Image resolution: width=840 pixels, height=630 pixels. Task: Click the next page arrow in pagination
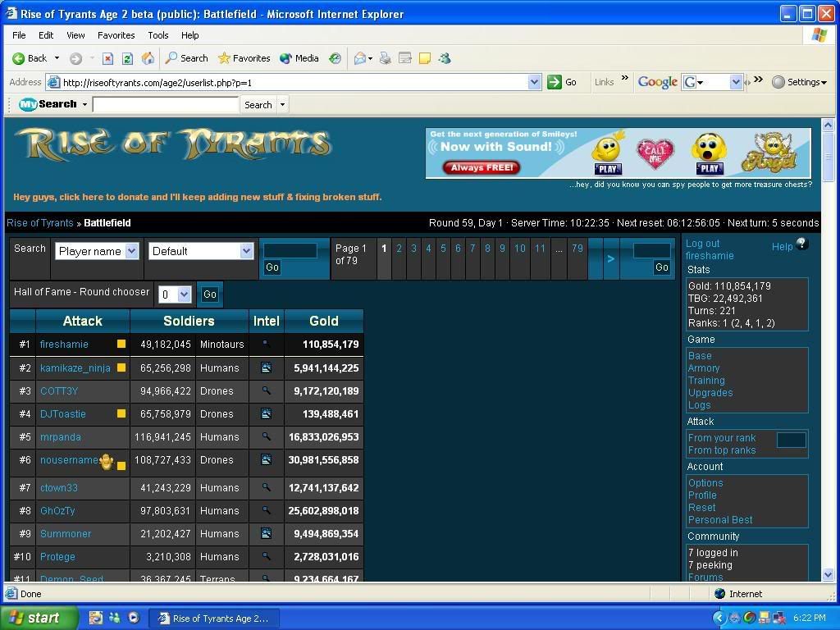coord(610,258)
